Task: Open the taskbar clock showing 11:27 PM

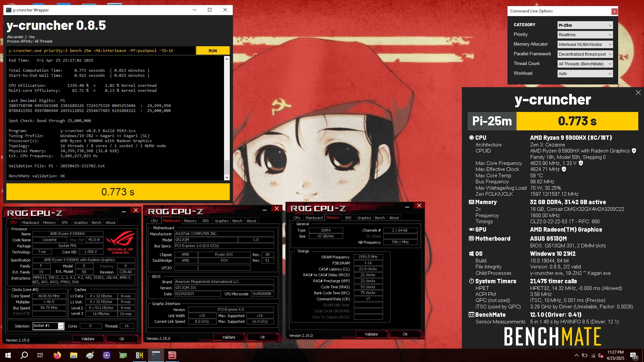Action: tap(615, 355)
